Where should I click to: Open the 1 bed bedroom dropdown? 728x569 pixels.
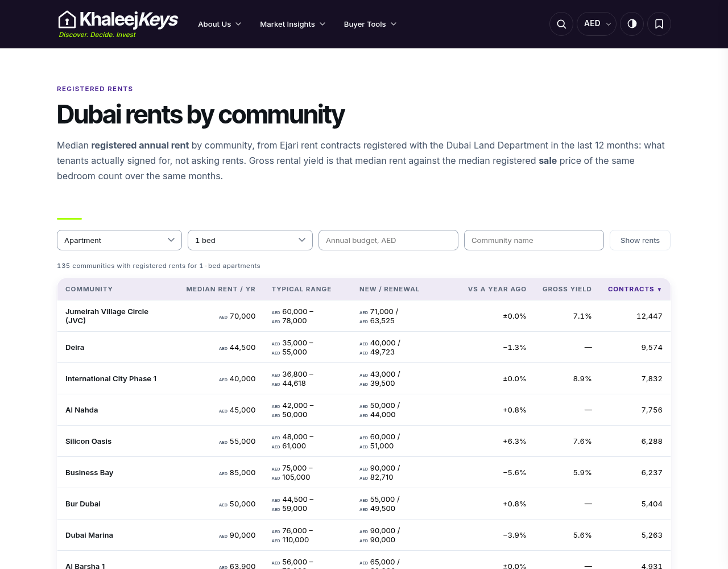(250, 240)
